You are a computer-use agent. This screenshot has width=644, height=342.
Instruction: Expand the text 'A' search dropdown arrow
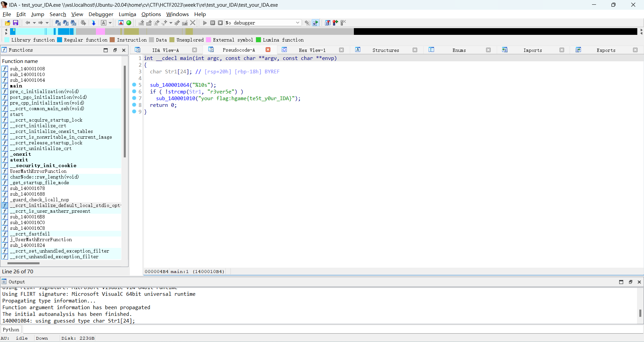coord(110,23)
